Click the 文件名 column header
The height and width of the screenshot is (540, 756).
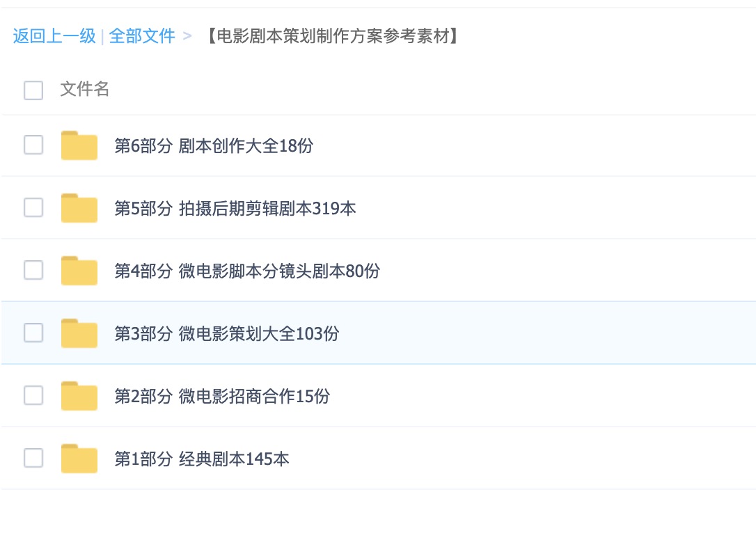(x=85, y=89)
